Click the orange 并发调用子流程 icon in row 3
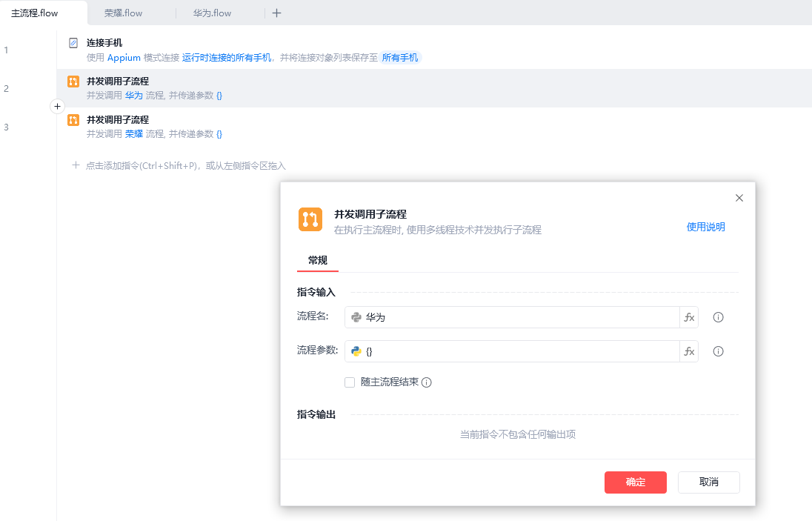This screenshot has width=812, height=521. pos(73,120)
